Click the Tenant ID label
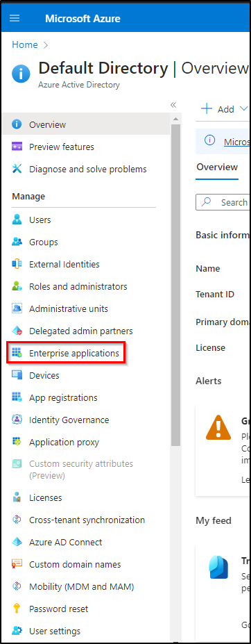This screenshot has height=644, width=251. [x=215, y=295]
